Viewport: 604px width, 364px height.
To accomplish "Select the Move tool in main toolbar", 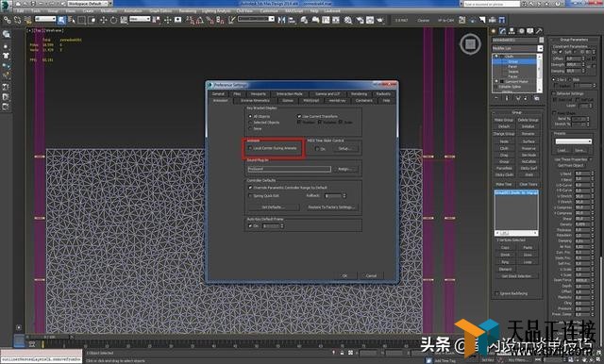I will (x=103, y=20).
